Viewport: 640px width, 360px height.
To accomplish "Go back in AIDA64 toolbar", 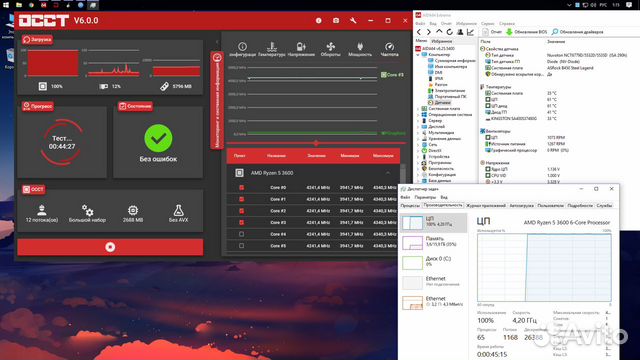I will (419, 32).
